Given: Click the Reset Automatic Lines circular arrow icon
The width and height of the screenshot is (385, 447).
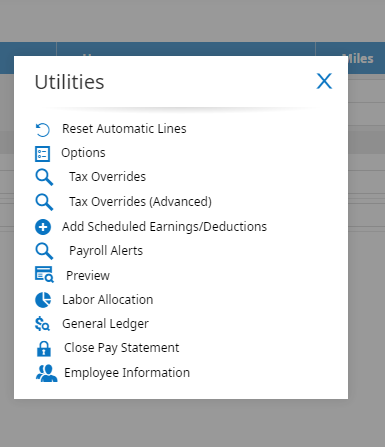Looking at the screenshot, I should click(43, 130).
